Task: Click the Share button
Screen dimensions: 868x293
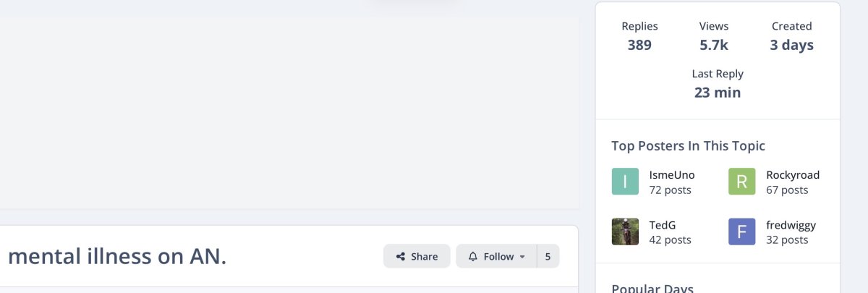Action: pos(417,256)
